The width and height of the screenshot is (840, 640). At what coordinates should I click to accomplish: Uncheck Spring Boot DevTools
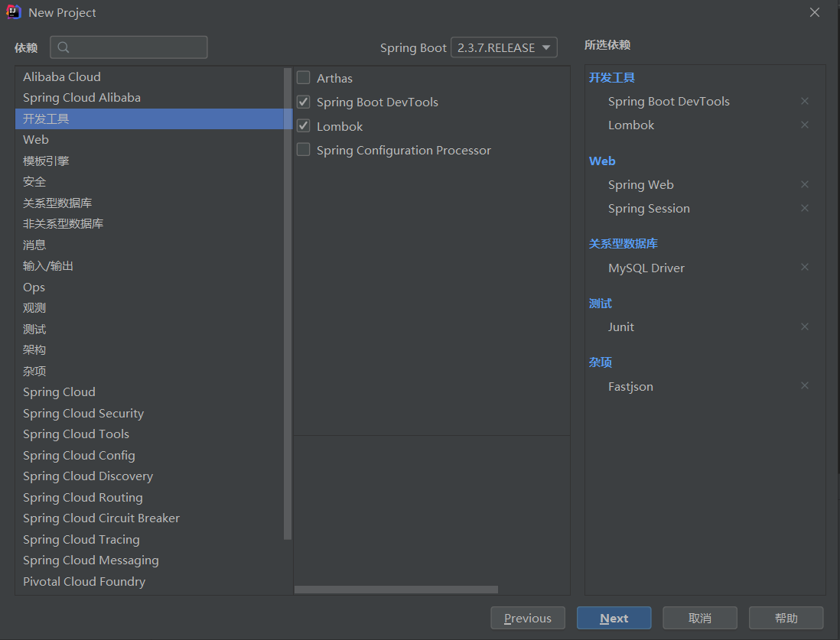[303, 102]
